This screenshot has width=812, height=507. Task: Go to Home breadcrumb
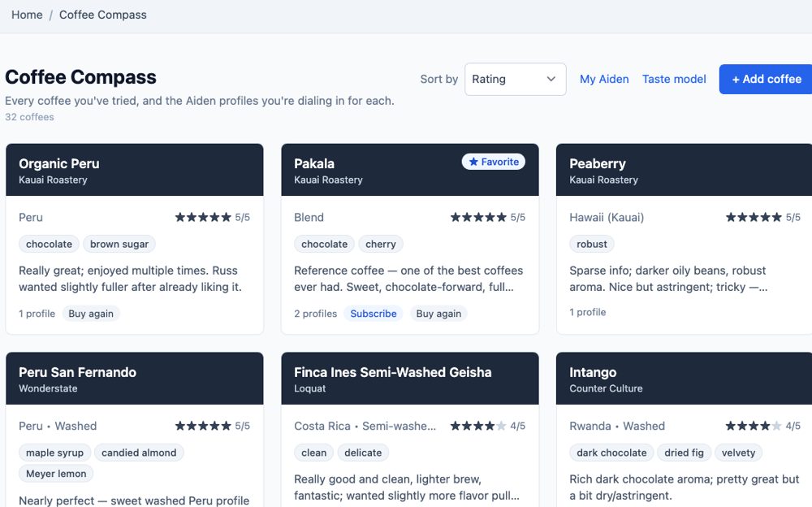click(x=27, y=15)
